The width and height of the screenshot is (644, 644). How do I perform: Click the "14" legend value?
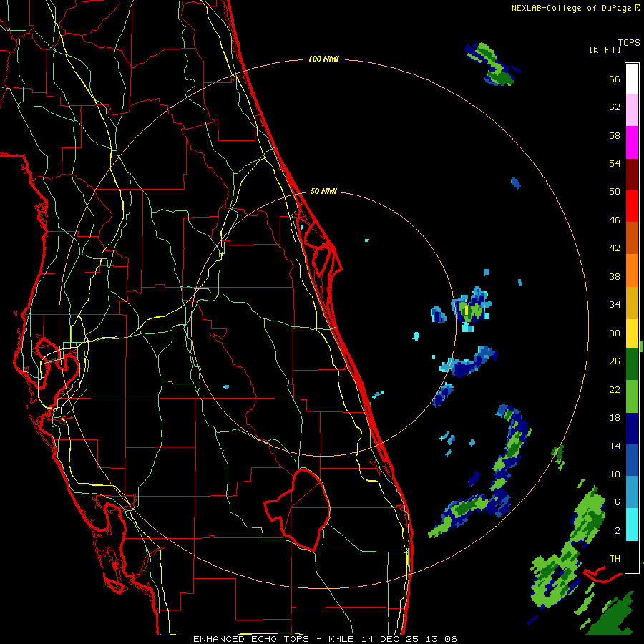[615, 447]
